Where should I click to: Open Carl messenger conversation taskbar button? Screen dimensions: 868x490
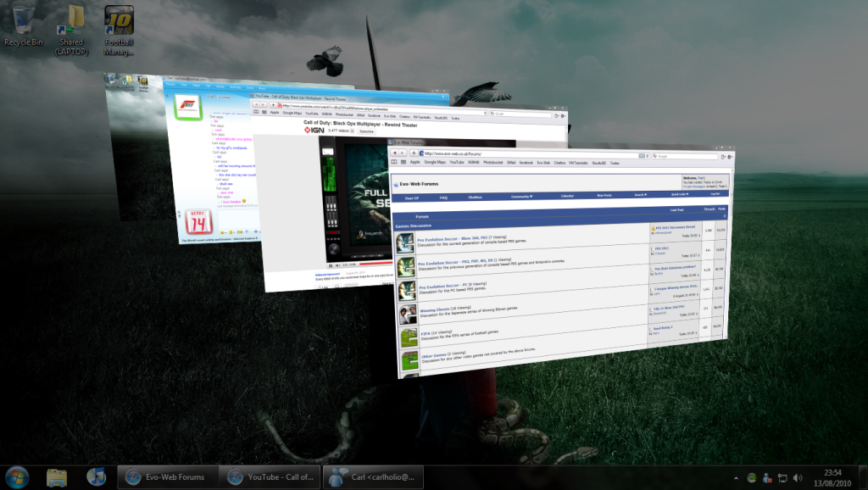click(373, 477)
